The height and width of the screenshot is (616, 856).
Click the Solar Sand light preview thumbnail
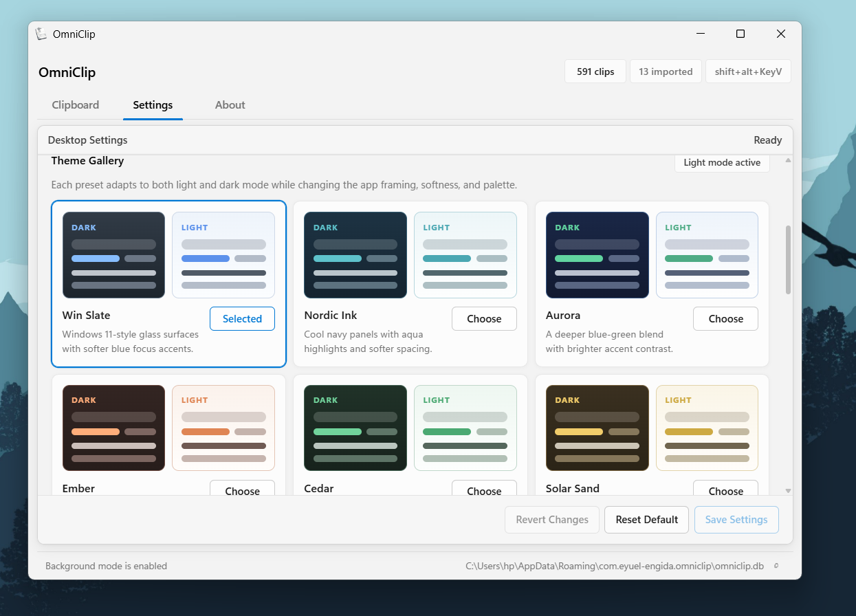pos(707,428)
